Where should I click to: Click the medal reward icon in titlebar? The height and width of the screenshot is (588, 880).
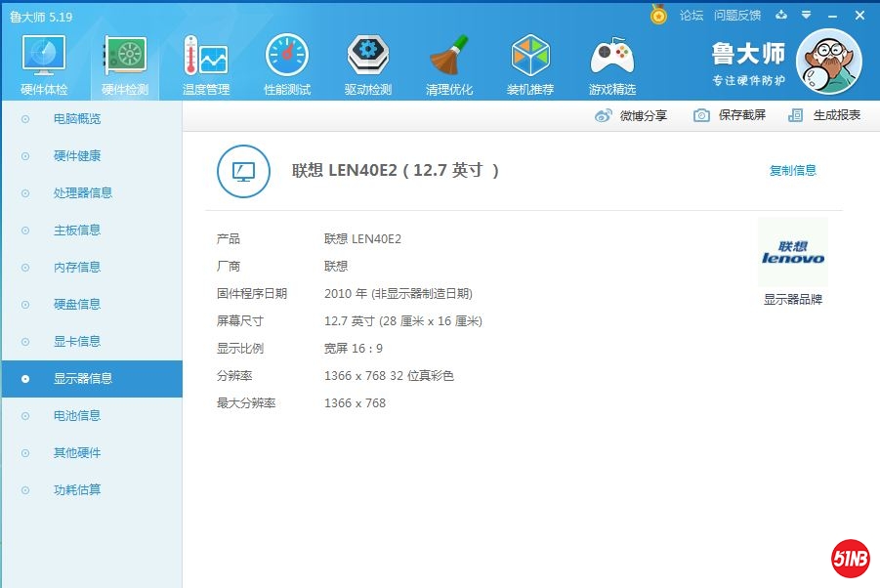[658, 15]
